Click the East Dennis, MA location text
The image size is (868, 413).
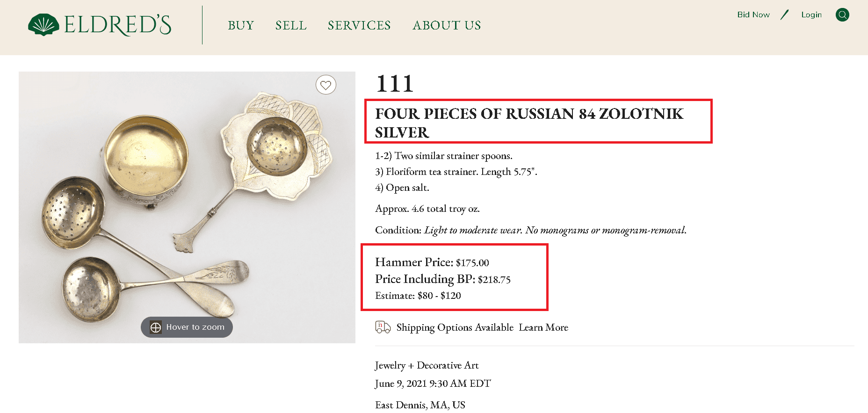(420, 405)
